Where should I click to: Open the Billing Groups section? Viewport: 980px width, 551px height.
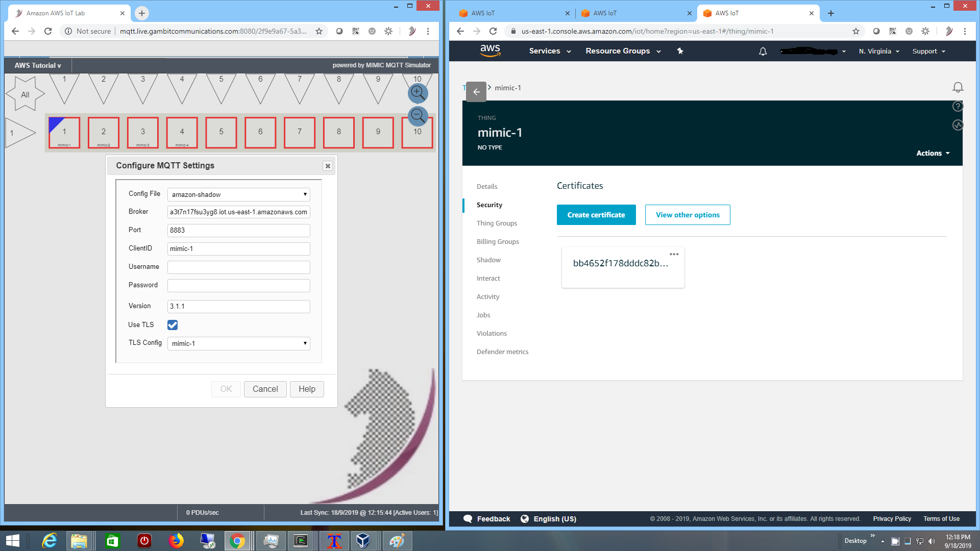(498, 241)
